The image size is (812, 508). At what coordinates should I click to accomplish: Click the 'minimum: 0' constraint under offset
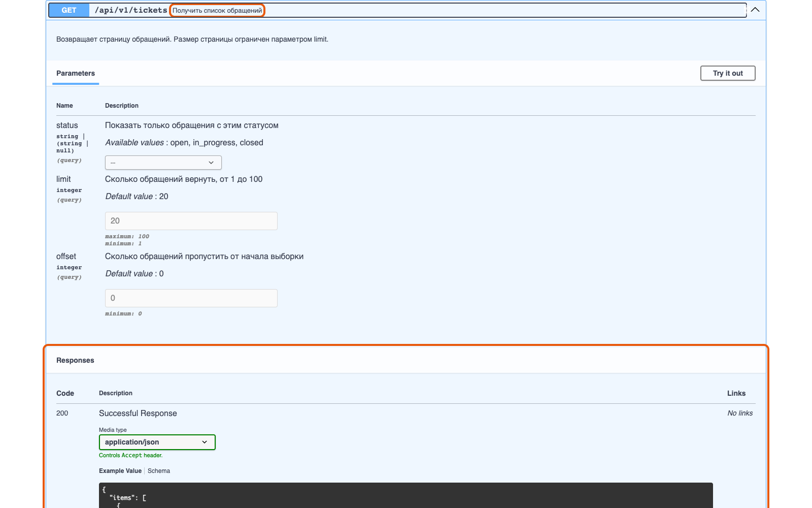(123, 313)
